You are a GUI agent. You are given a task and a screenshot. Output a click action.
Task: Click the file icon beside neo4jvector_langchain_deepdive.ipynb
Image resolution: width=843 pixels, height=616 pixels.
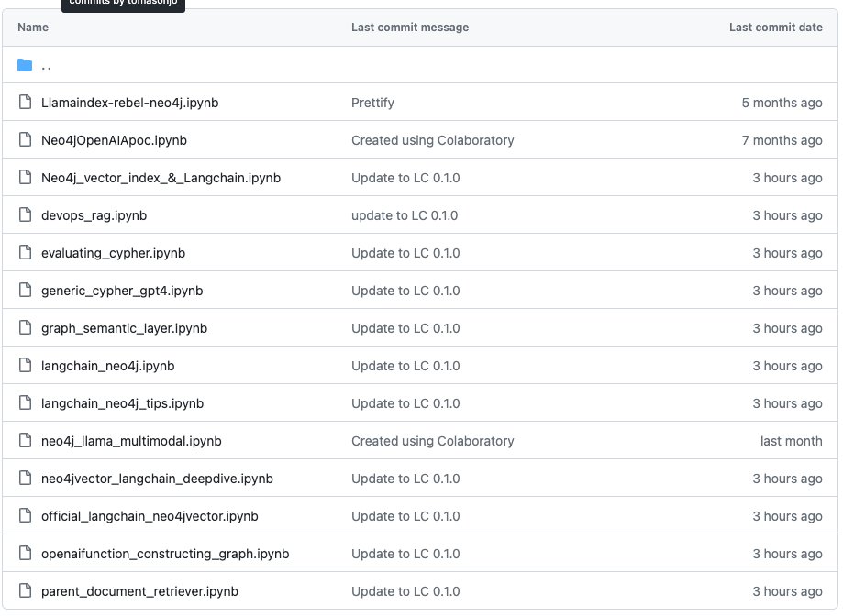25,478
